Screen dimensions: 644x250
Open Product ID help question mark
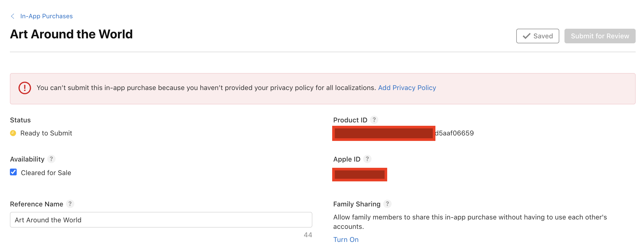point(374,120)
